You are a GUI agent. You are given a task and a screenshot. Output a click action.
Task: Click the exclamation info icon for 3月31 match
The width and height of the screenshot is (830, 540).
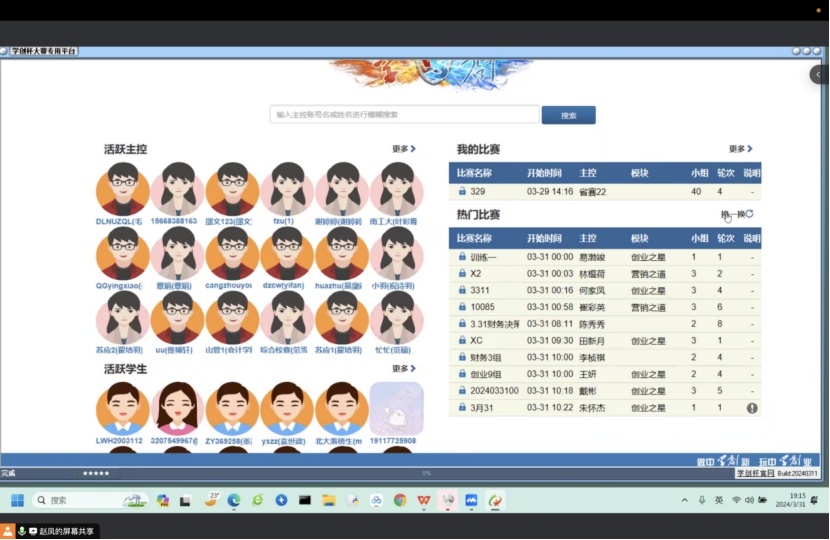pos(752,408)
